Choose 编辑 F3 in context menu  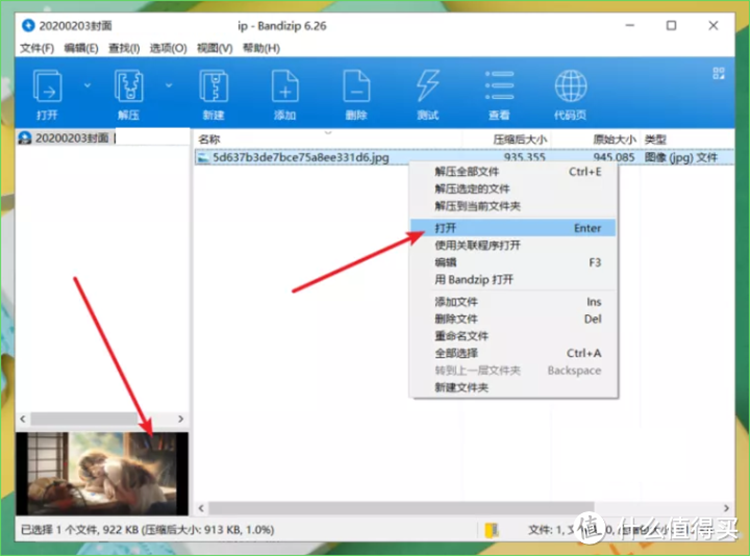pyautogui.click(x=513, y=262)
